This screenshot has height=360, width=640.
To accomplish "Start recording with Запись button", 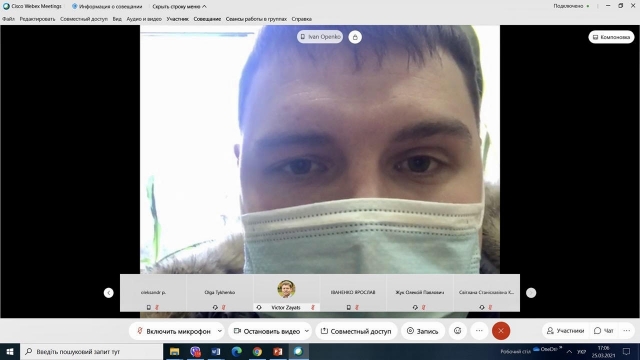I will [422, 331].
